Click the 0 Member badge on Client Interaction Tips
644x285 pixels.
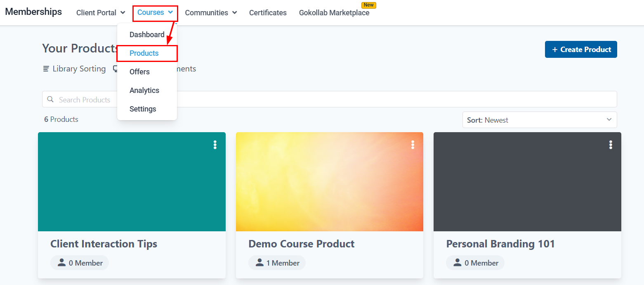click(80, 263)
